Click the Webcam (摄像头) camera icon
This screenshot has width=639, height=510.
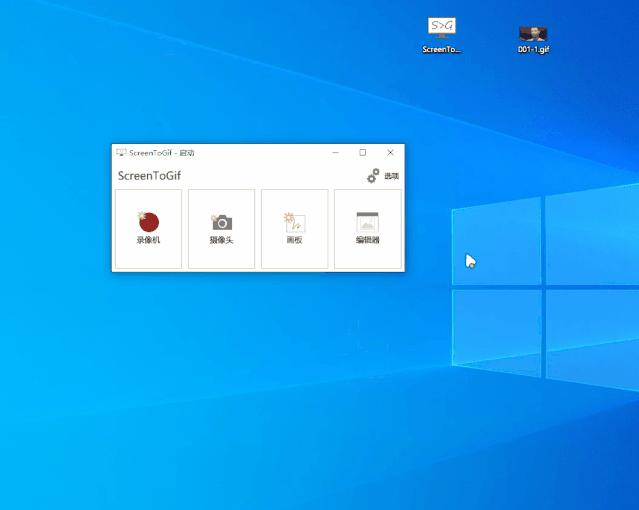(221, 222)
